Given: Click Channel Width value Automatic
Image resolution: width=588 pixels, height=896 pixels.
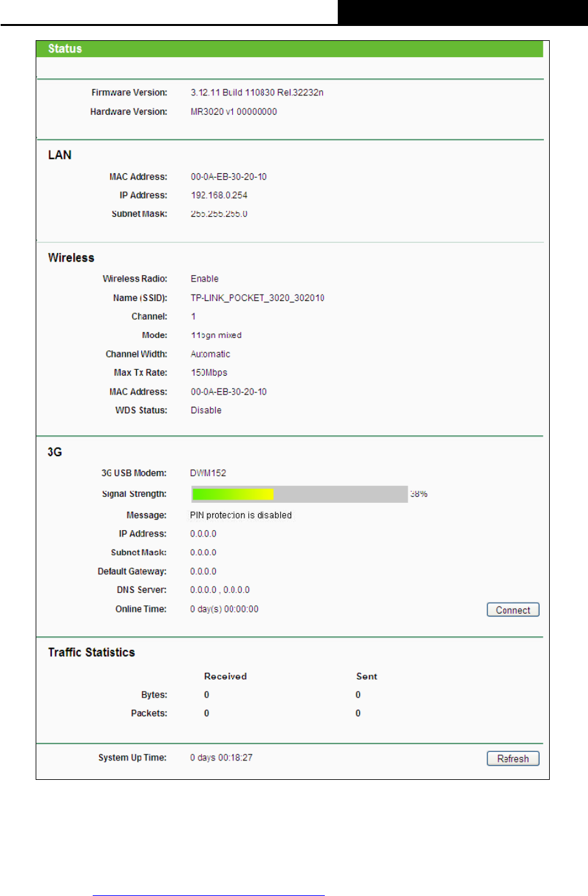Looking at the screenshot, I should click(x=210, y=354).
